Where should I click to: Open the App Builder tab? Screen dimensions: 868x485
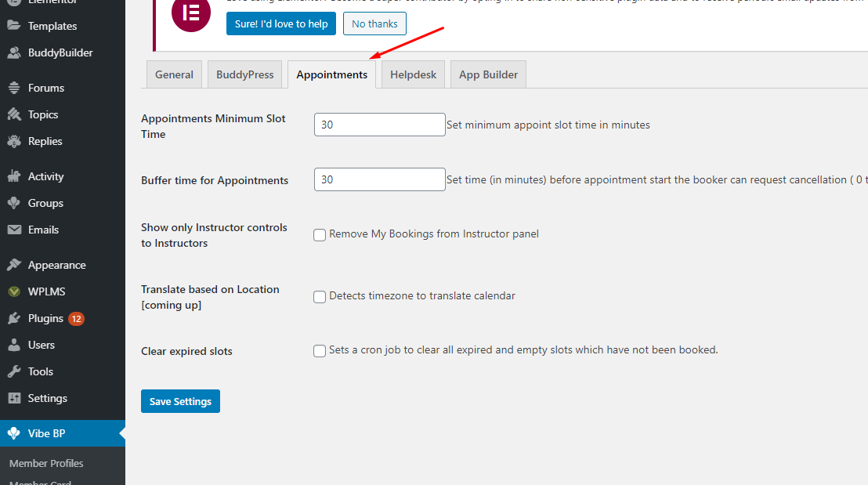pos(488,74)
